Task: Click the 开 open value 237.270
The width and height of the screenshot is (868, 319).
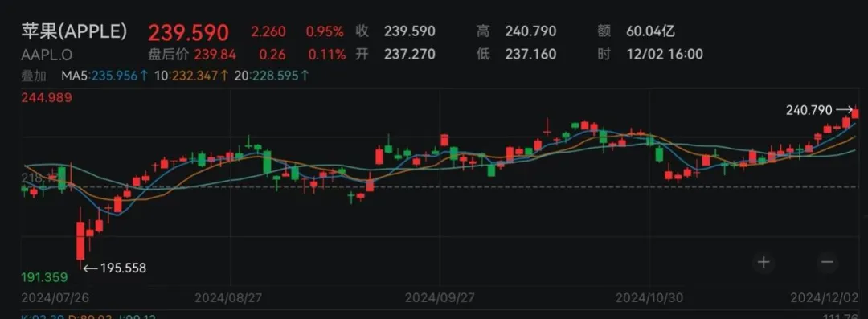Action: (410, 55)
